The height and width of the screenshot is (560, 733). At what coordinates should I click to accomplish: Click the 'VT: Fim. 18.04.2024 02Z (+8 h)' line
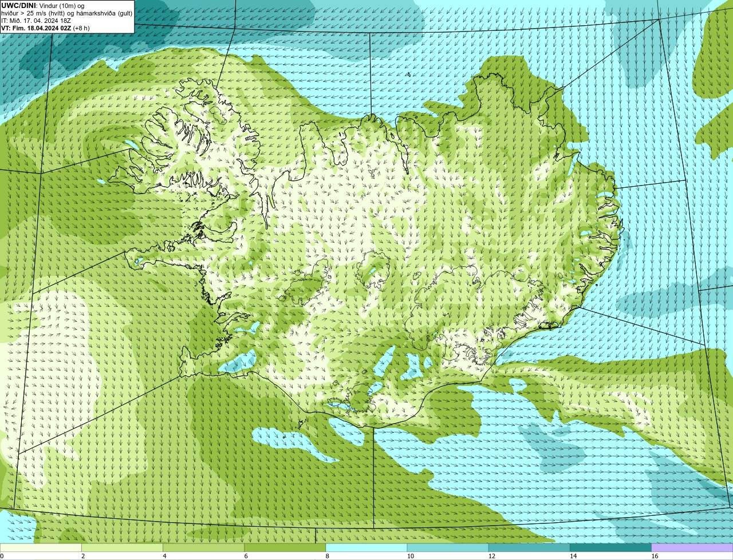click(45, 28)
